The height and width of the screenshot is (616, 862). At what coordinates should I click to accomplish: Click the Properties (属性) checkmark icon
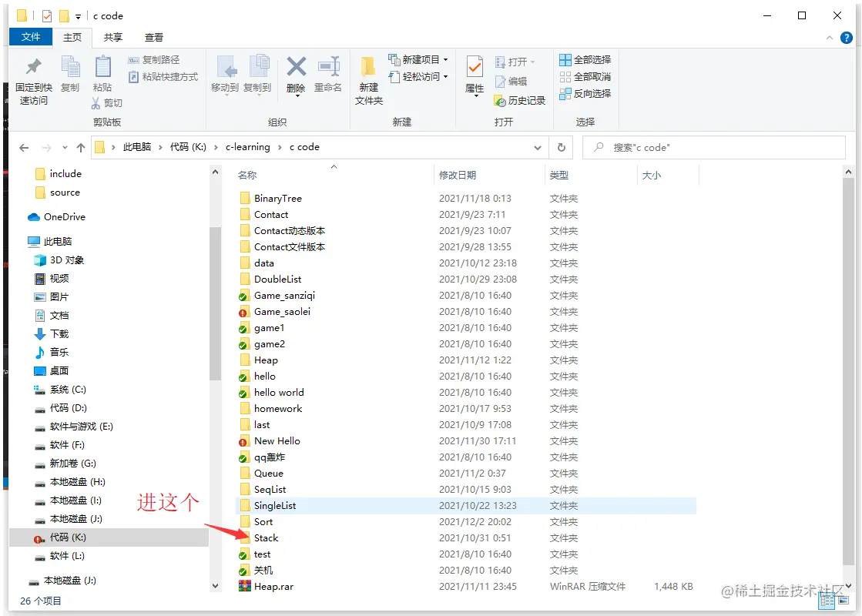click(475, 67)
